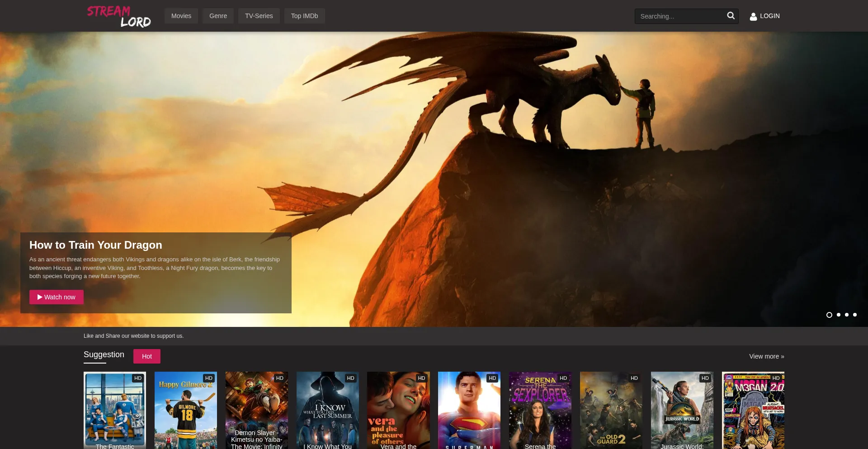
Task: Click the StreamLord logo
Action: click(118, 16)
